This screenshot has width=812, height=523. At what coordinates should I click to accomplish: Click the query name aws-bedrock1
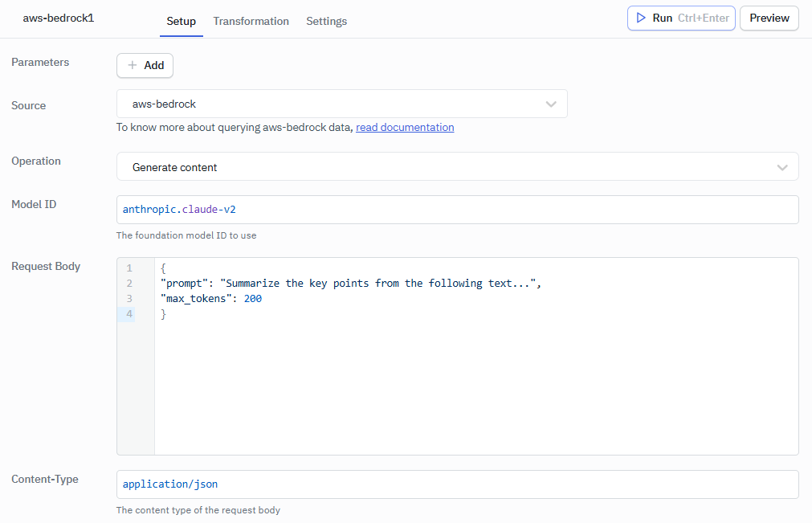(x=59, y=18)
